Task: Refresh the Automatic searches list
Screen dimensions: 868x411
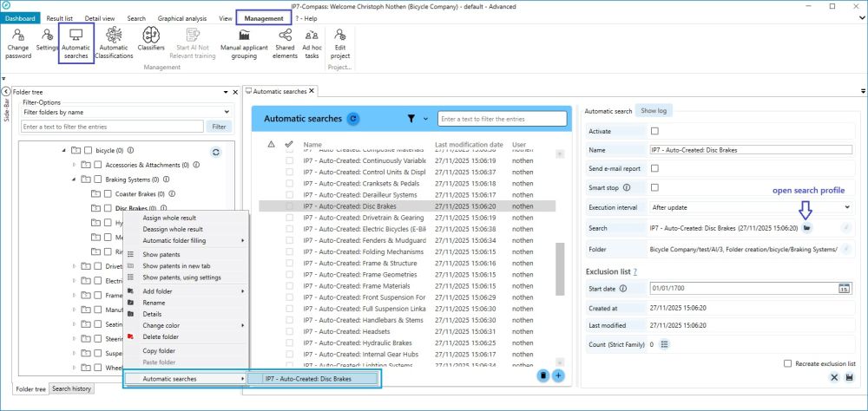Action: coord(353,119)
